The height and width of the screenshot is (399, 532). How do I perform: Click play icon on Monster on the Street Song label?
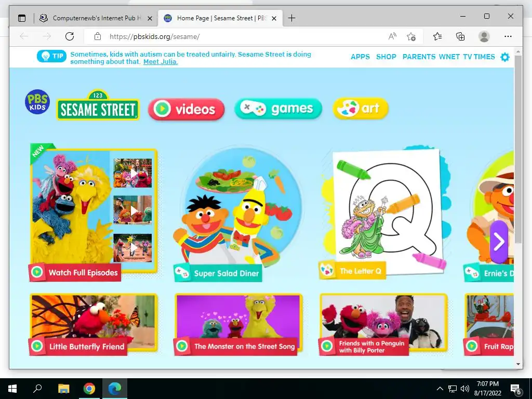182,346
